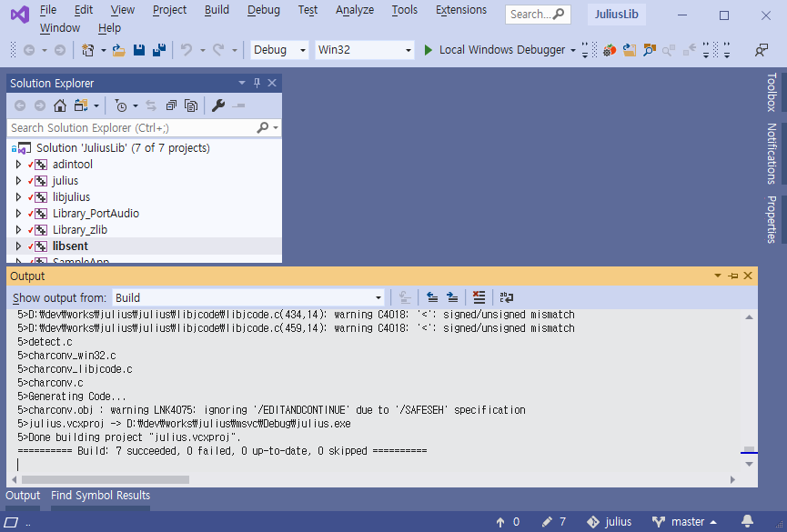The image size is (787, 532).
Task: Open Solution Explorer window options dropdown
Action: point(242,83)
